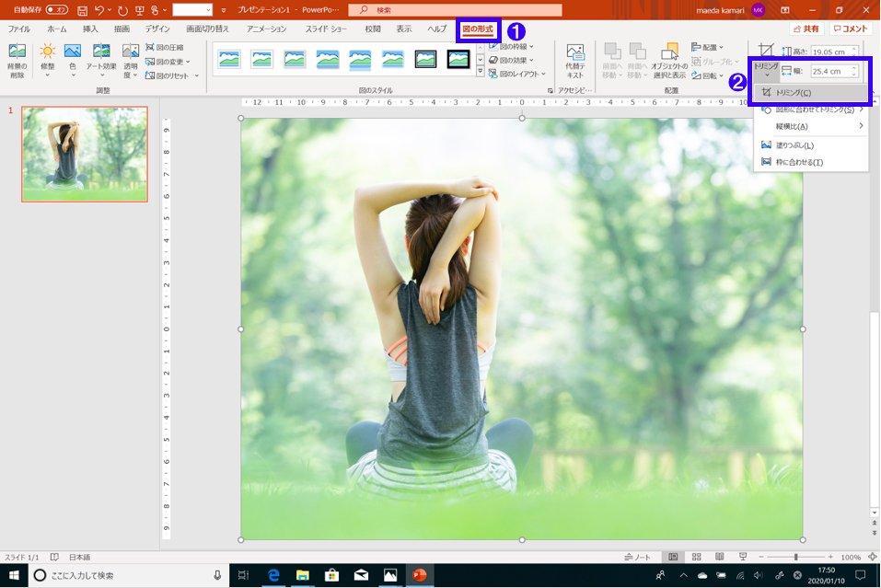Switch to ホーム (Home) tab
The image size is (881, 588).
click(x=57, y=29)
